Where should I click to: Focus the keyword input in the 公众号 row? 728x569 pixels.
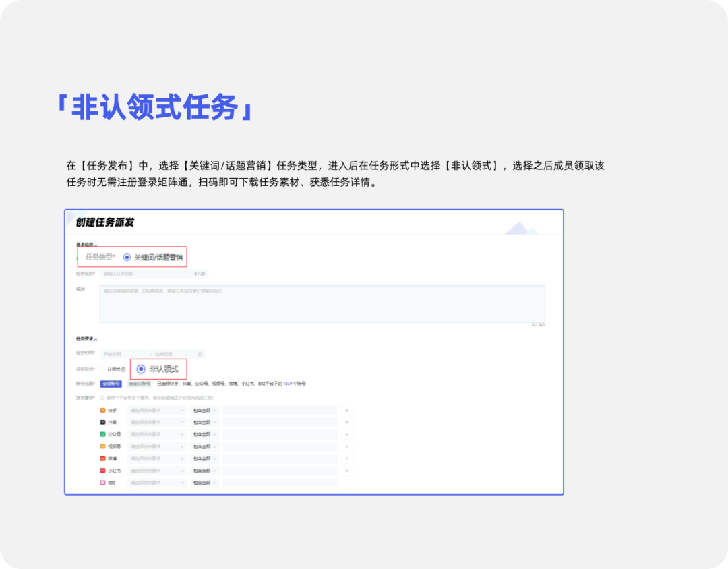280,435
